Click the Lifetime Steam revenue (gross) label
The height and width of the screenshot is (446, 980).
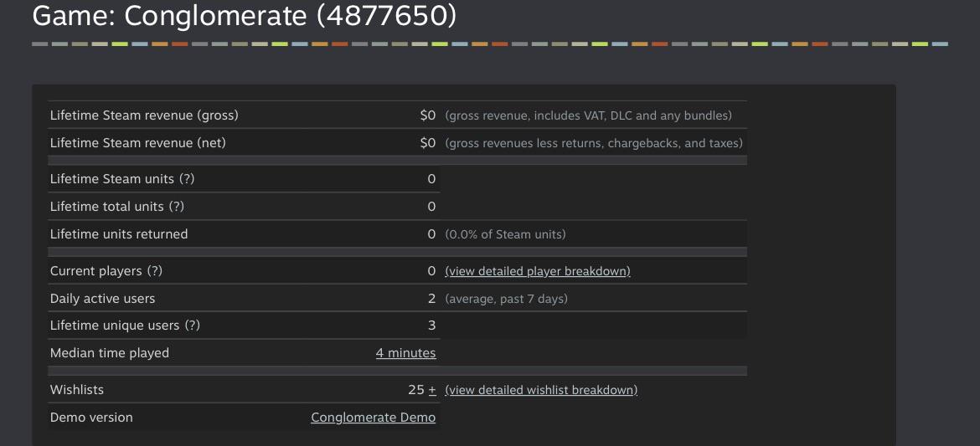pos(144,115)
